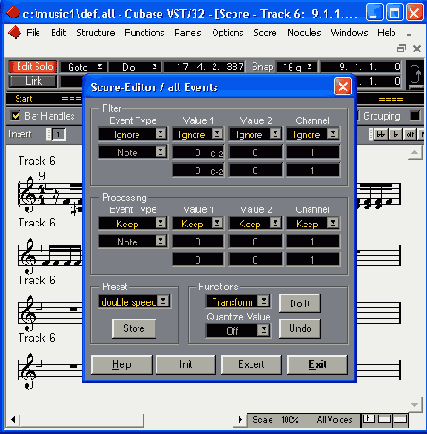The height and width of the screenshot is (434, 427).
Task: Expand the Preset dropdown showing double speed
Action: click(x=135, y=302)
